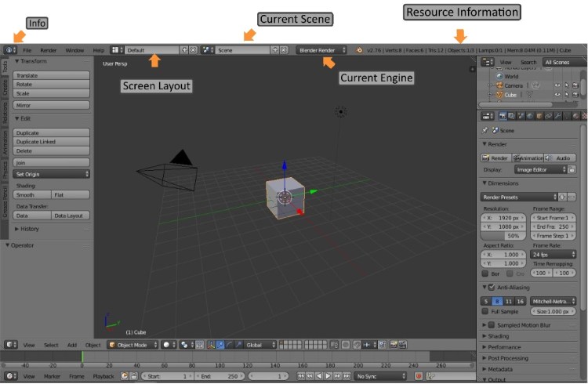
Task: Jump to the first frame
Action: [301, 375]
